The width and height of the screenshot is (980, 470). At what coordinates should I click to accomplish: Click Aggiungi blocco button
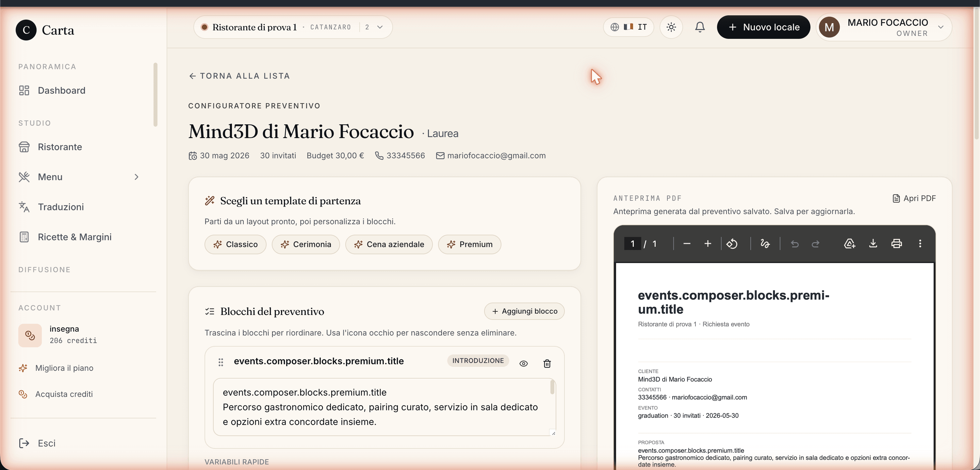pyautogui.click(x=524, y=311)
